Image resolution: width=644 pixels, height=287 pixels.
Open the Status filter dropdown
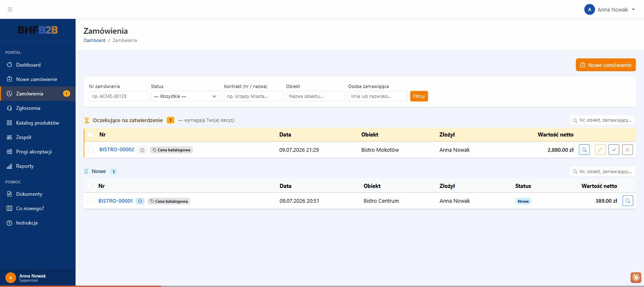tap(186, 96)
